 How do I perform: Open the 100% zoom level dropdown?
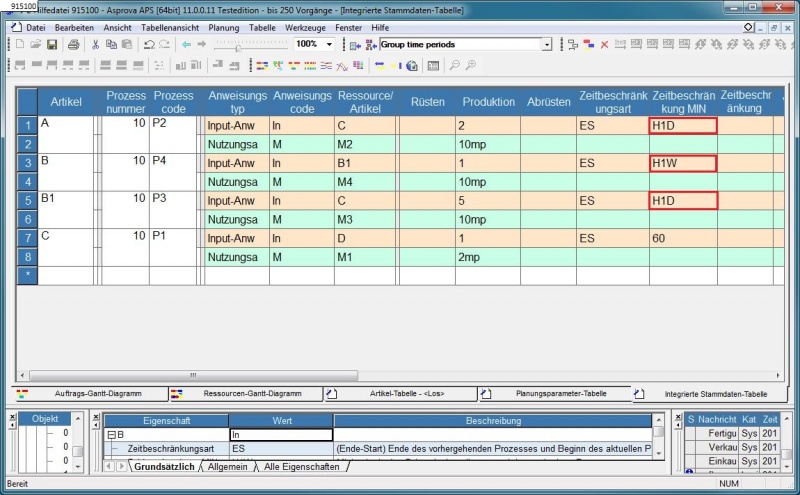click(x=330, y=45)
